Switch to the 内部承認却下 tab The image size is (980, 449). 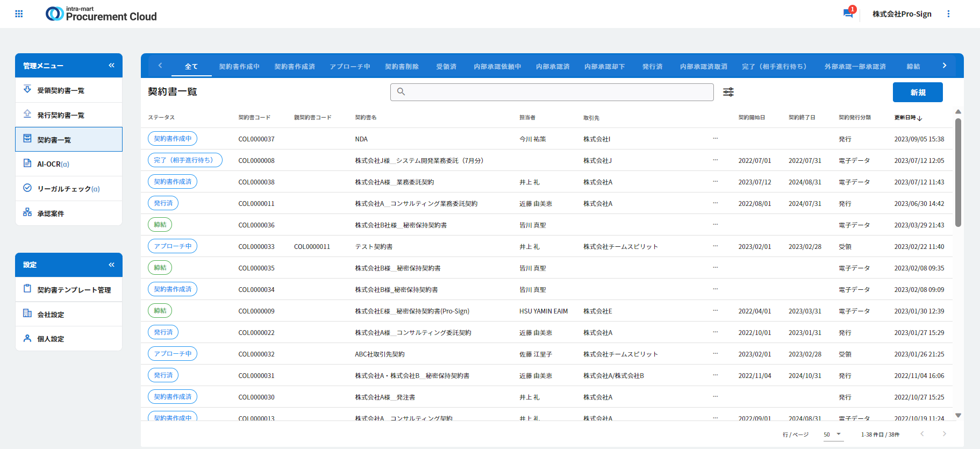[605, 67]
